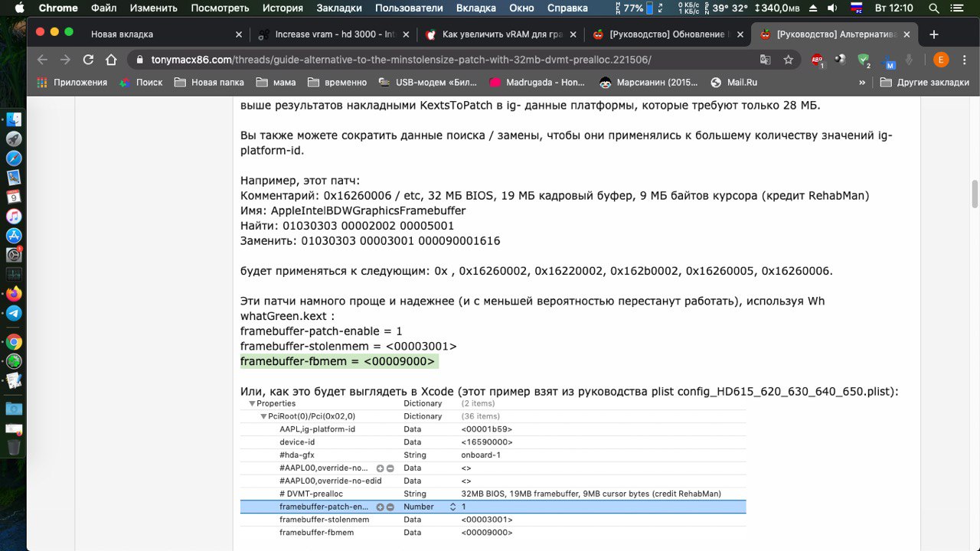Open Google Chrome from the dock
Screen dimensions: 980x551
pos(14,342)
